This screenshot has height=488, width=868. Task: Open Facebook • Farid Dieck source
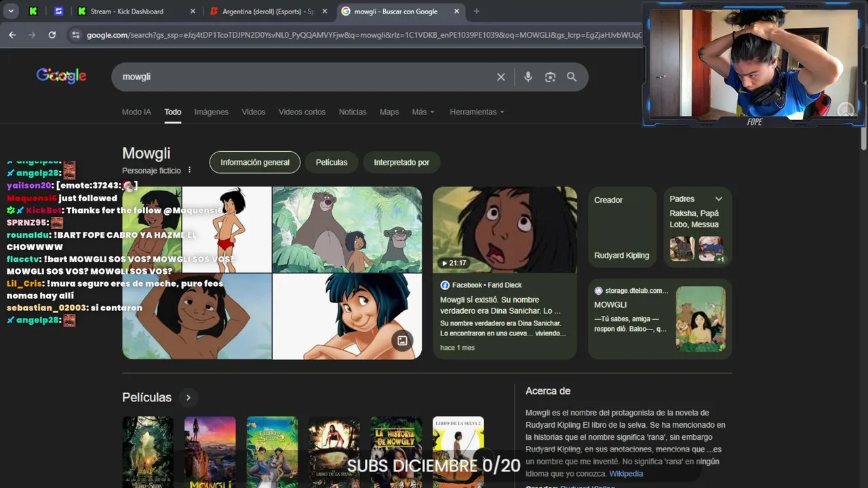coord(487,285)
